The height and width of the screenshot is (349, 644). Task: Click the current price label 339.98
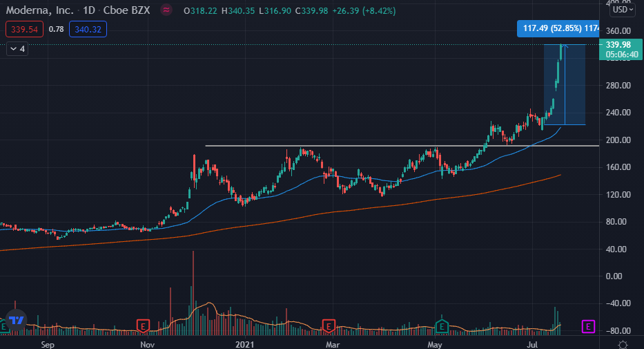click(618, 45)
